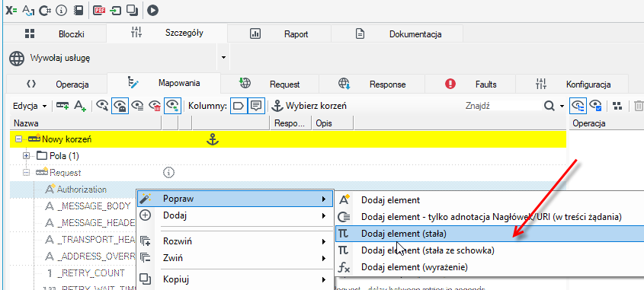Click the globe icon beside Wywołaj usługę
The height and width of the screenshot is (290, 644).
pos(17,59)
